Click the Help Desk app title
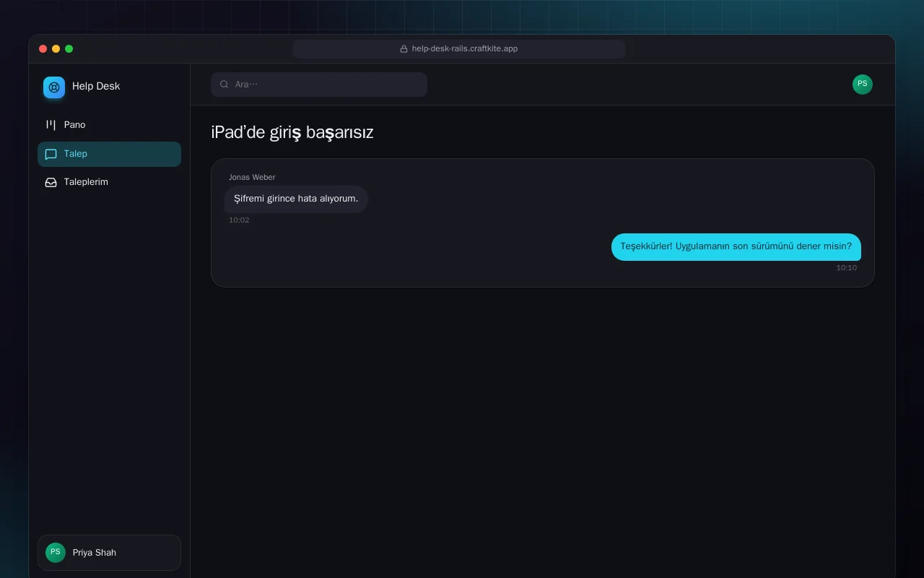 click(96, 86)
